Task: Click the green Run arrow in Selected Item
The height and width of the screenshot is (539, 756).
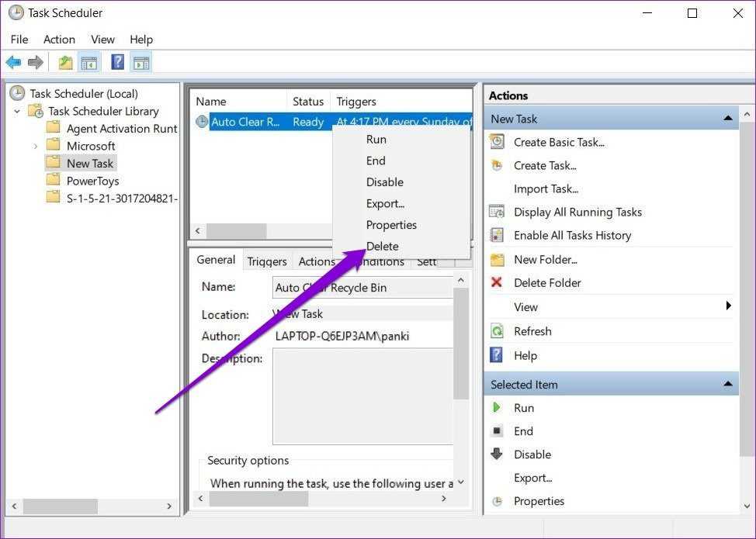Action: pos(497,408)
